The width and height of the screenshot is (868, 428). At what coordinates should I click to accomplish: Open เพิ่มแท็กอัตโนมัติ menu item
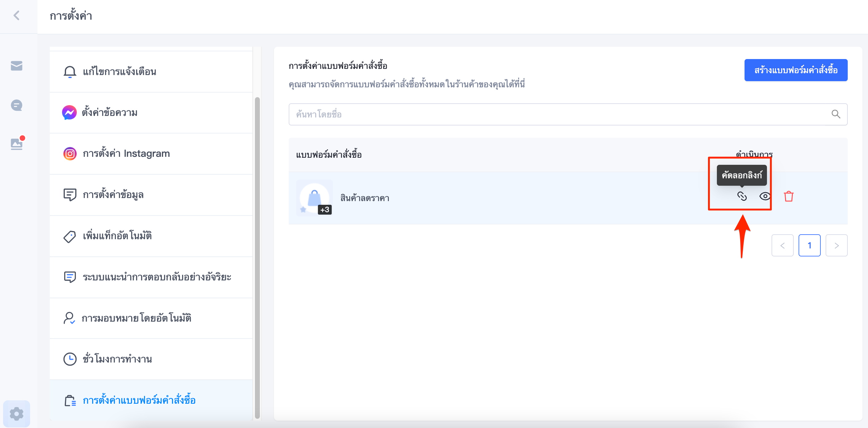click(x=151, y=236)
